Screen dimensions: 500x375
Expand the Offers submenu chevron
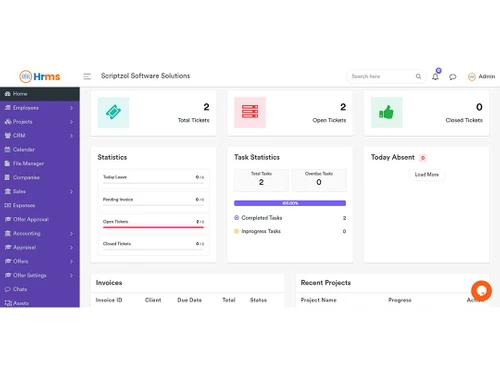point(71,261)
